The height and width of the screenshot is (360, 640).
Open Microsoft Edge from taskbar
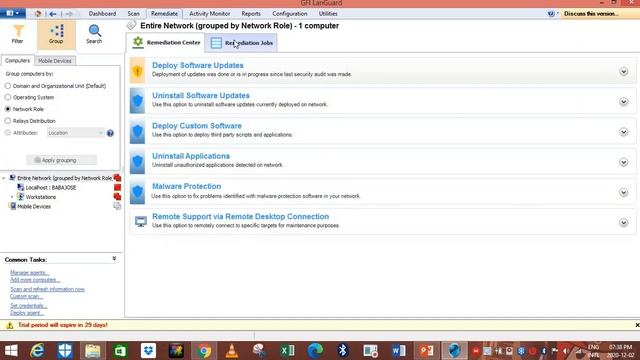click(x=315, y=351)
